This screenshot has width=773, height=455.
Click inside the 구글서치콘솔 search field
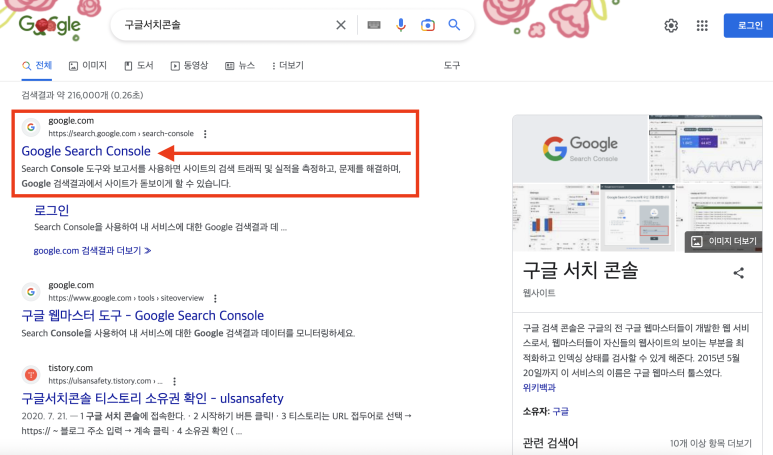pos(222,25)
